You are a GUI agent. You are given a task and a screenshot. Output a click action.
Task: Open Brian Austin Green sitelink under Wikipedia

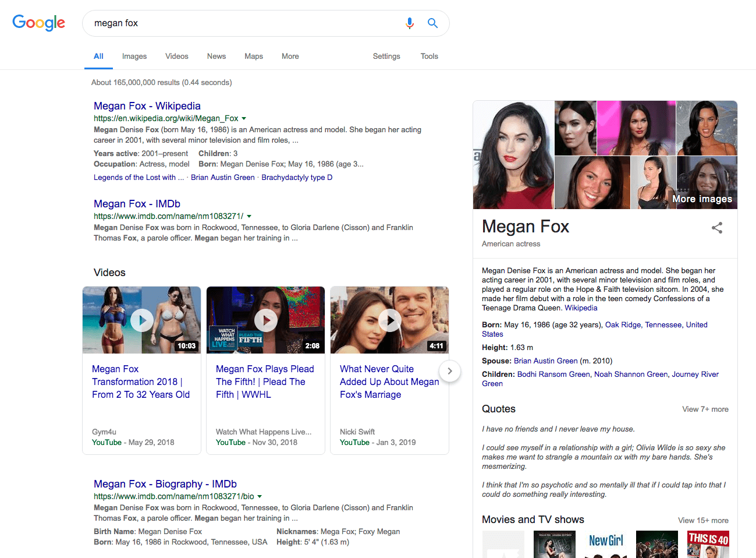point(223,178)
